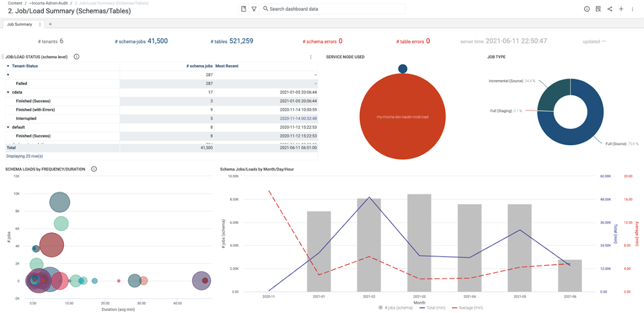The image size is (644, 313).
Task: Collapse the Tenant-Status column header arrow
Action: point(8,66)
